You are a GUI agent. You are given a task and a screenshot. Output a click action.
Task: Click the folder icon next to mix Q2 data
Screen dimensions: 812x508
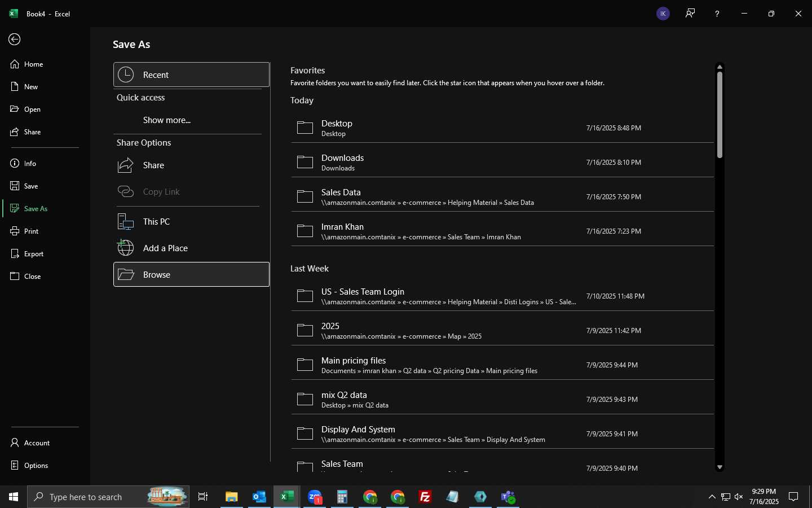tap(305, 399)
